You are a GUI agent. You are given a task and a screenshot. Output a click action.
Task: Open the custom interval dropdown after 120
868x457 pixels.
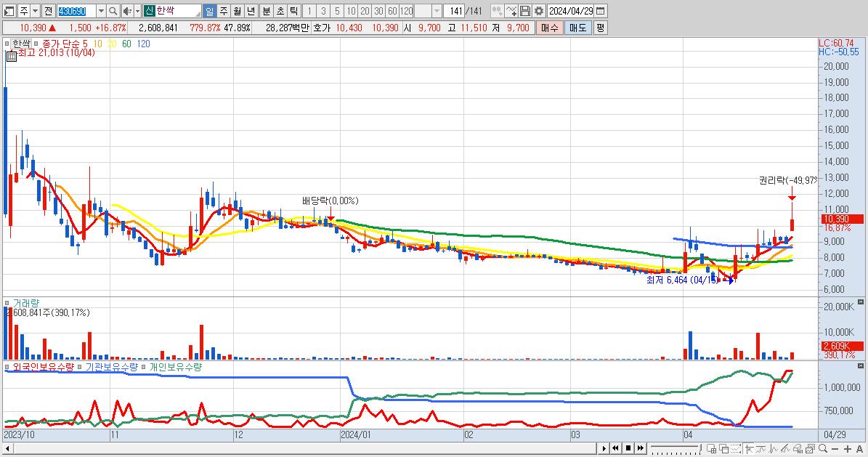point(437,11)
